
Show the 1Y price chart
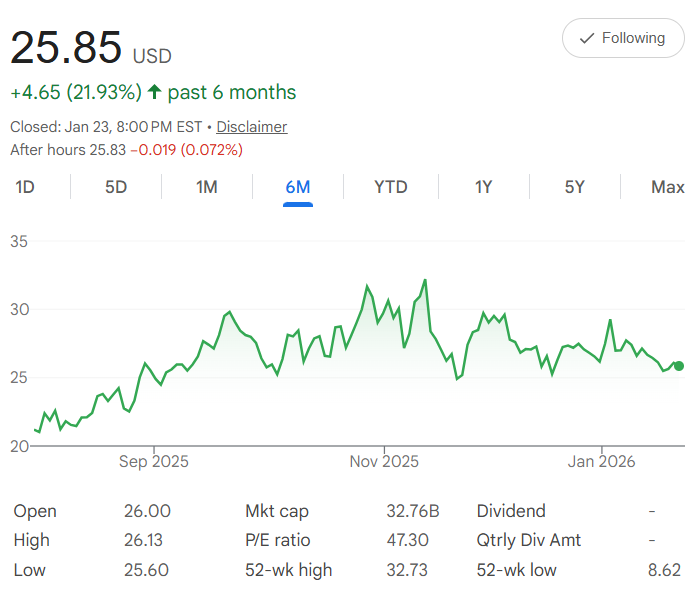click(483, 187)
